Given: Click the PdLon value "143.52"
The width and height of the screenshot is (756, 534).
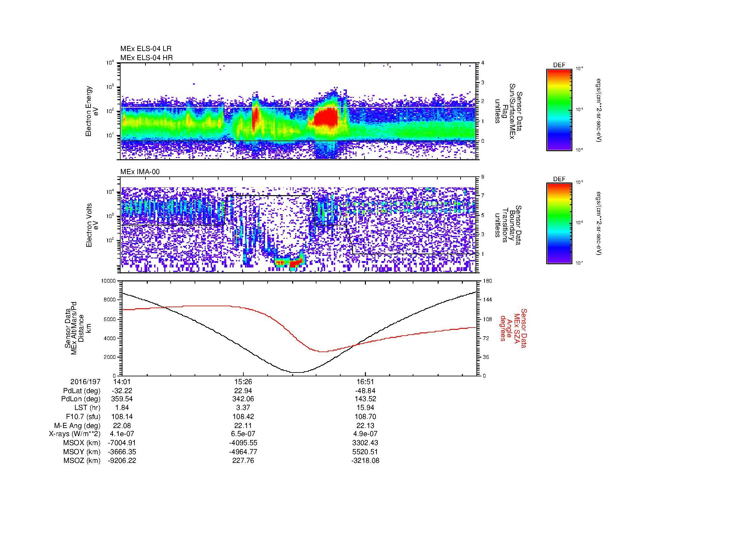Looking at the screenshot, I should tap(365, 399).
